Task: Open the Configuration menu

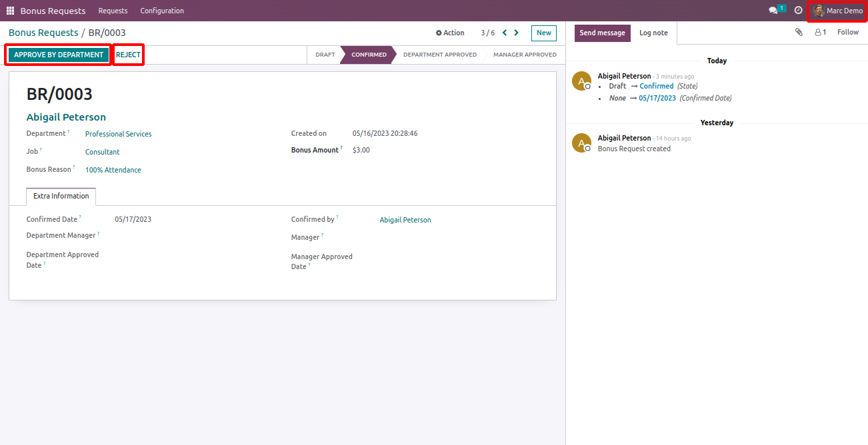Action: pyautogui.click(x=162, y=11)
